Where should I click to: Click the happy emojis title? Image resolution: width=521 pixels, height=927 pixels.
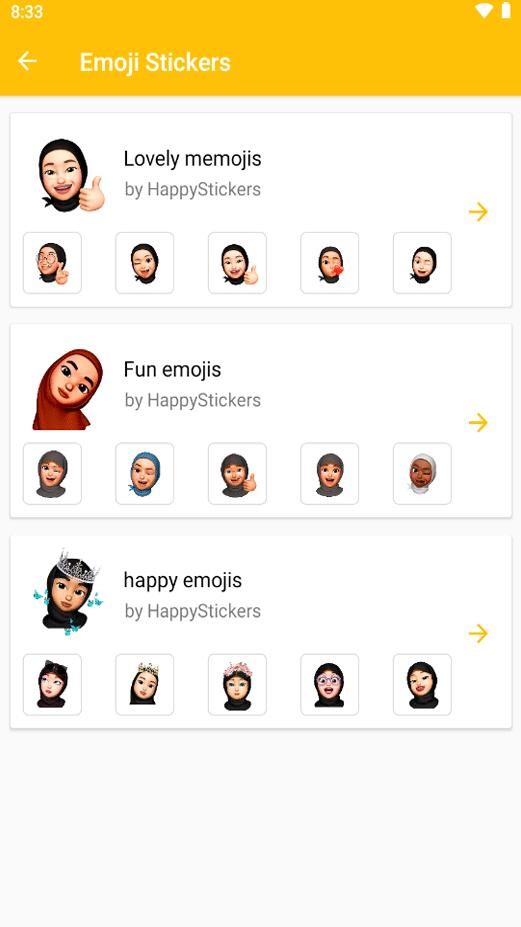click(x=183, y=581)
